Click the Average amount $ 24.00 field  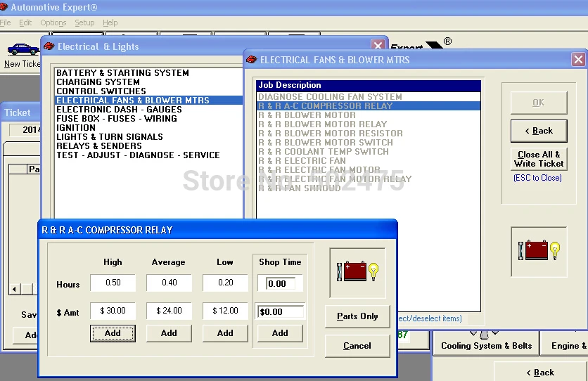tap(169, 311)
